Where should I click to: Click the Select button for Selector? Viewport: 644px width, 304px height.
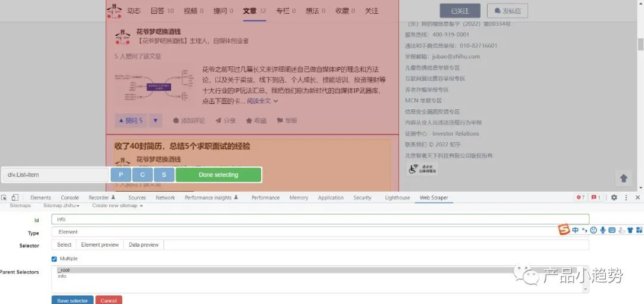64,245
